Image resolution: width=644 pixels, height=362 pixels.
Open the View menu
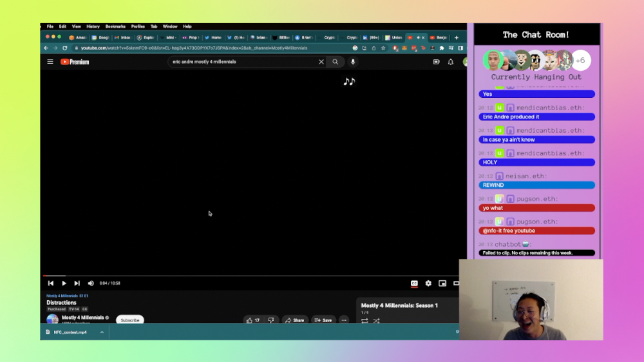[77, 26]
